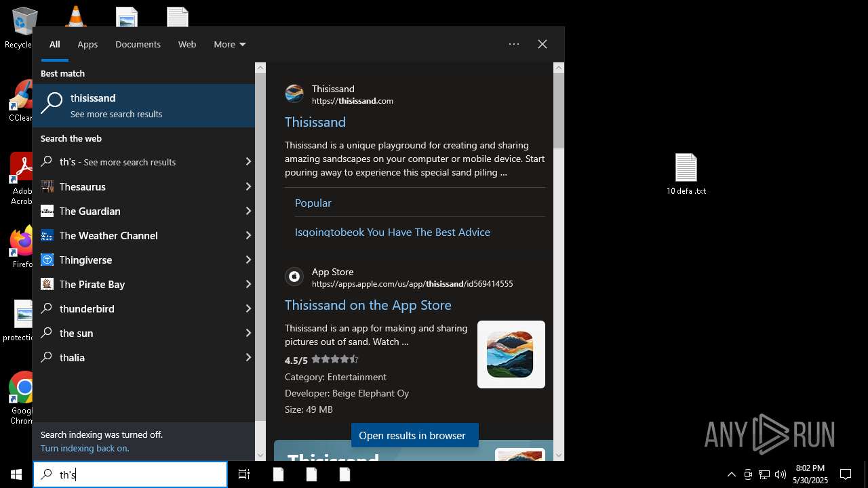Expand The Pirate Bay result arrow
868x488 pixels.
(248, 284)
